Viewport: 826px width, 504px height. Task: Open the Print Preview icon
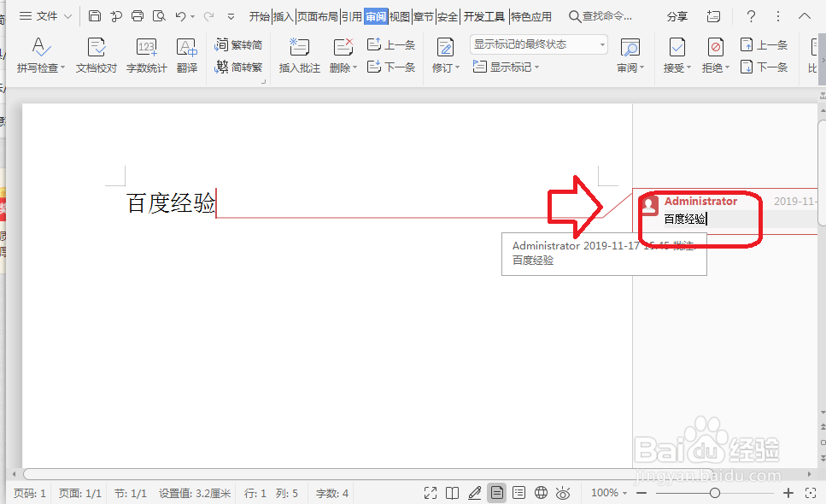[x=159, y=16]
